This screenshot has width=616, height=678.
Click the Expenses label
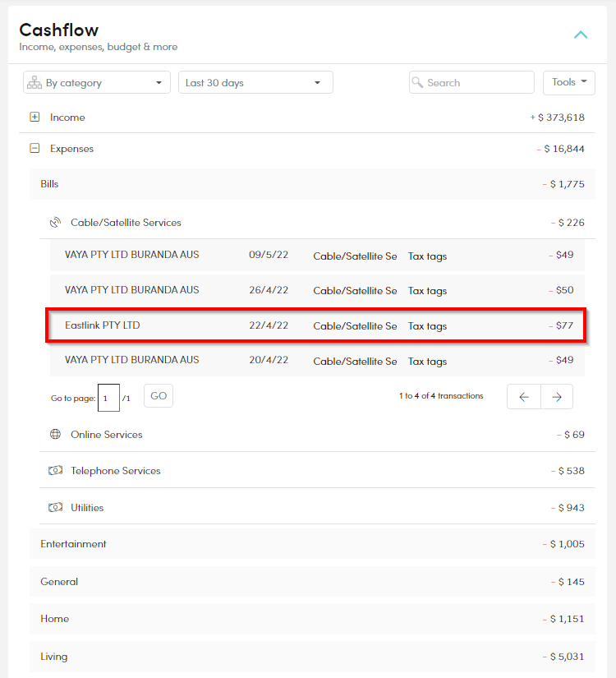tap(71, 148)
